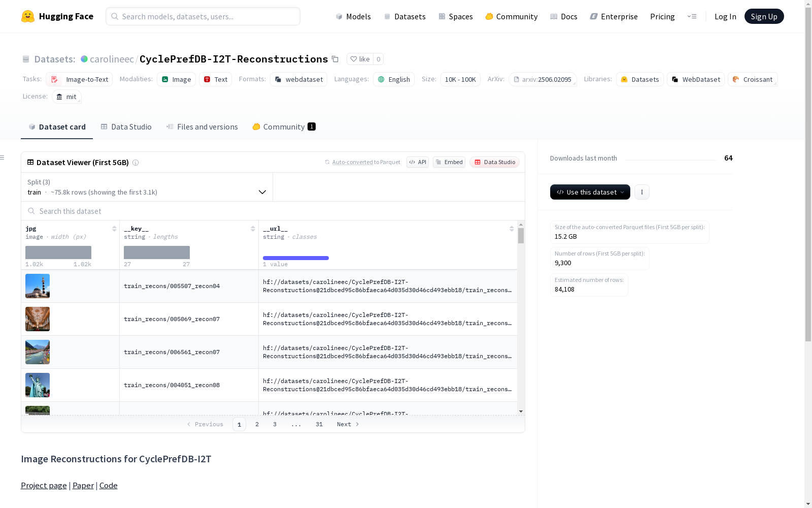812x508 pixels.
Task: Select the Image-to-Text task tag
Action: pos(79,79)
